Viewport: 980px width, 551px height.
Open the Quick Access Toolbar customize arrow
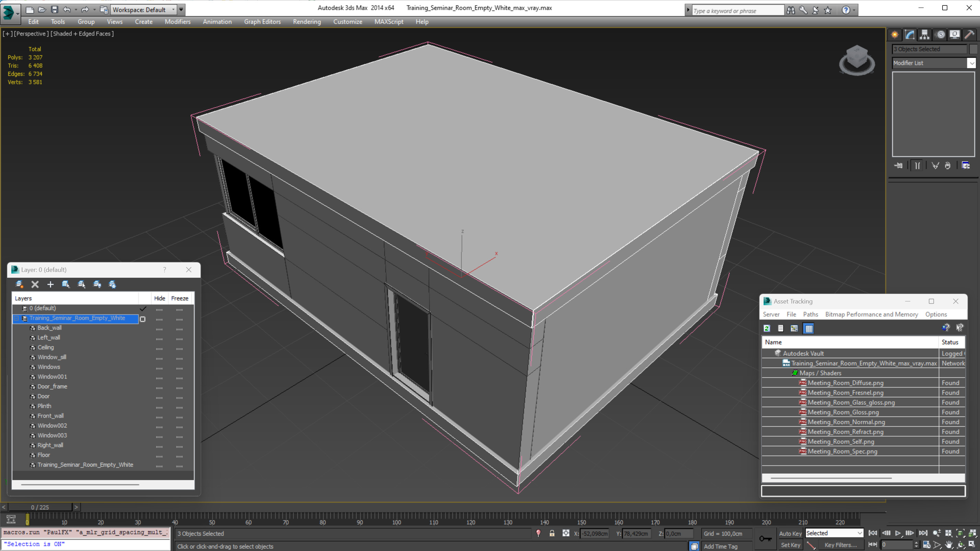(x=181, y=10)
